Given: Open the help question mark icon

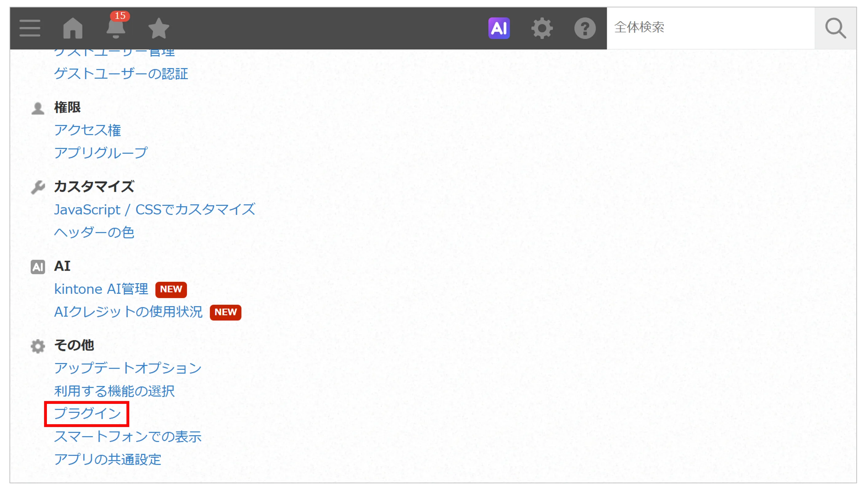Looking at the screenshot, I should (585, 28).
